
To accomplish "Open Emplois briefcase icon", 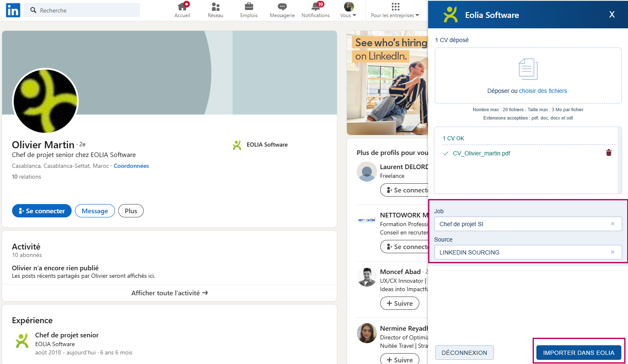I will [249, 7].
